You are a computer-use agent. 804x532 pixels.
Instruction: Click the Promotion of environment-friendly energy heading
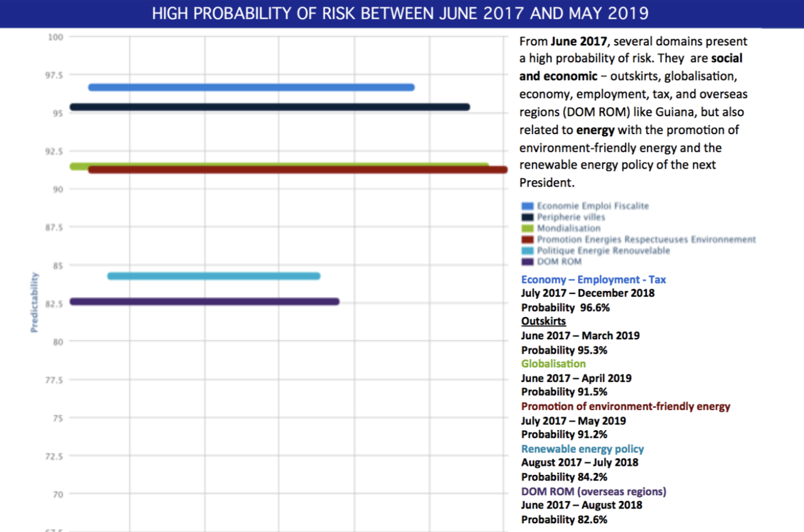[625, 407]
